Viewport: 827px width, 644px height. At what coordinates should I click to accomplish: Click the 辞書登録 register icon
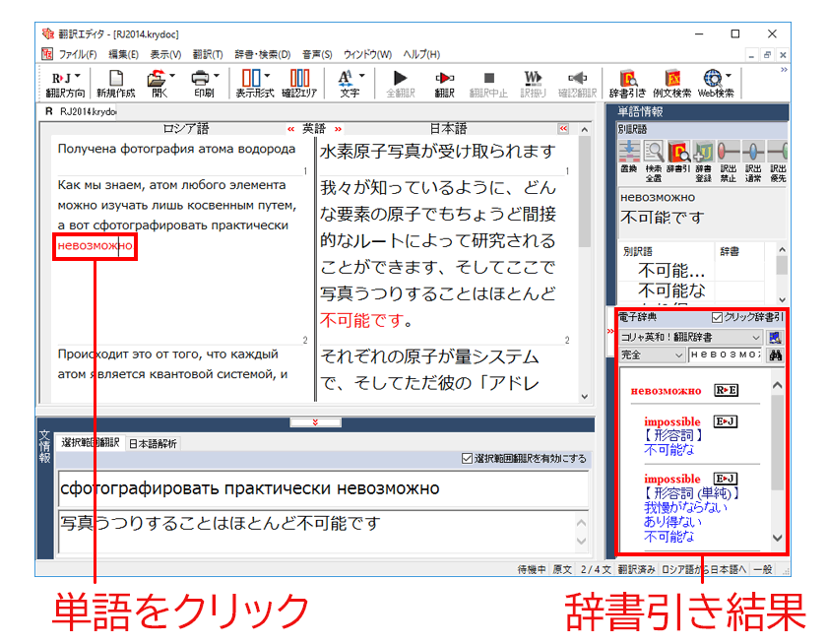(x=703, y=152)
